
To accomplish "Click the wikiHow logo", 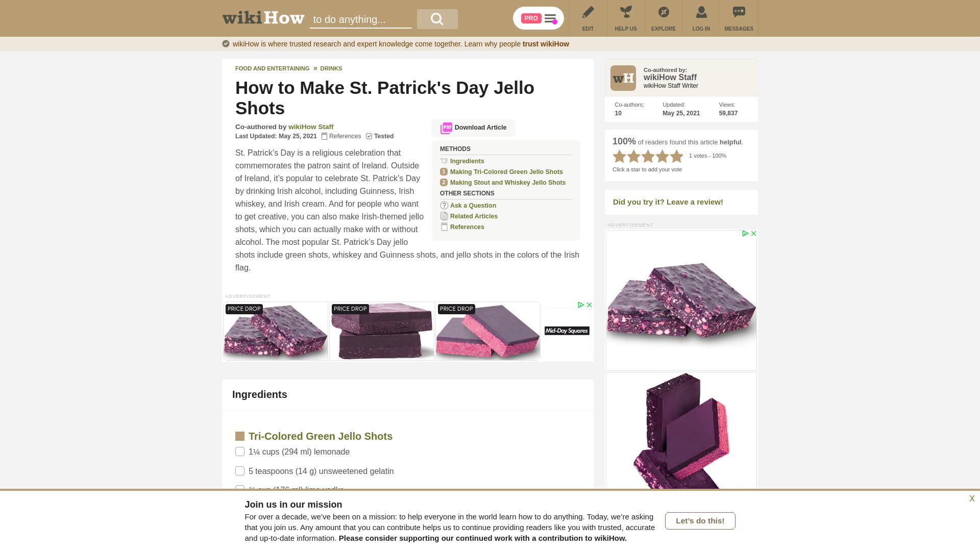I will [x=263, y=18].
